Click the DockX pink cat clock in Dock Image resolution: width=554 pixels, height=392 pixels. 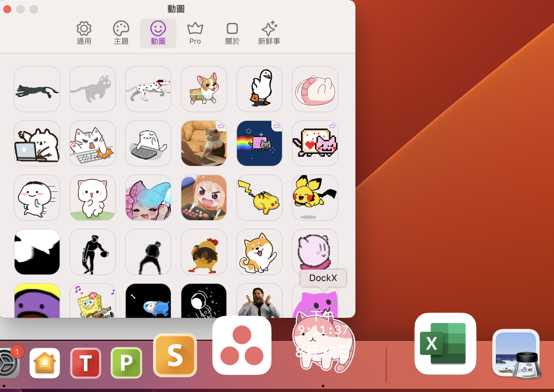coord(323,343)
